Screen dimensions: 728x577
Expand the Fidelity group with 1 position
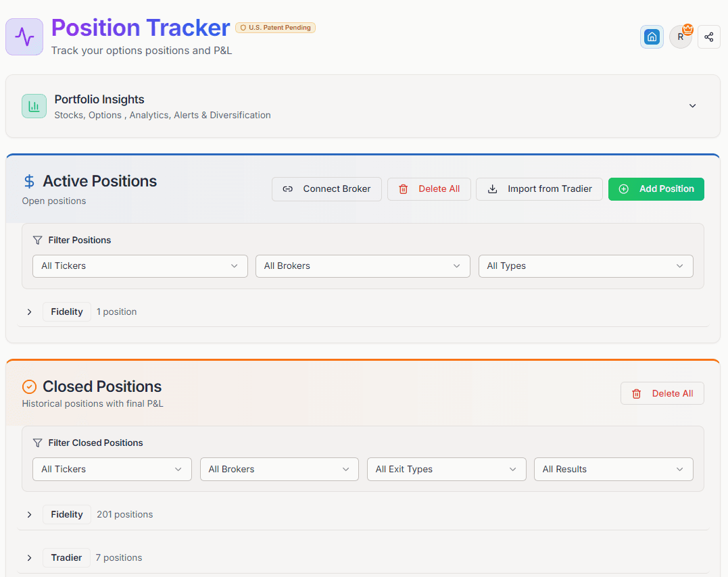(x=29, y=311)
